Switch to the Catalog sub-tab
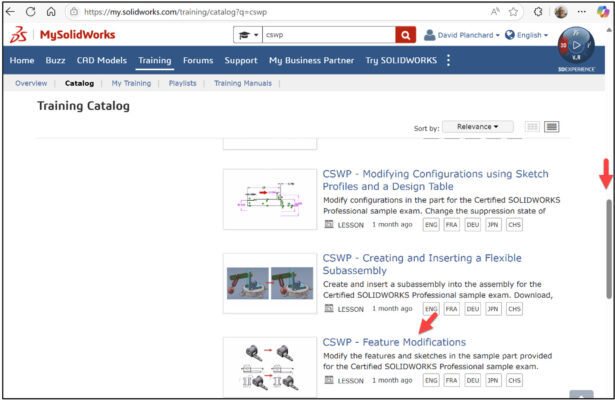 [79, 83]
